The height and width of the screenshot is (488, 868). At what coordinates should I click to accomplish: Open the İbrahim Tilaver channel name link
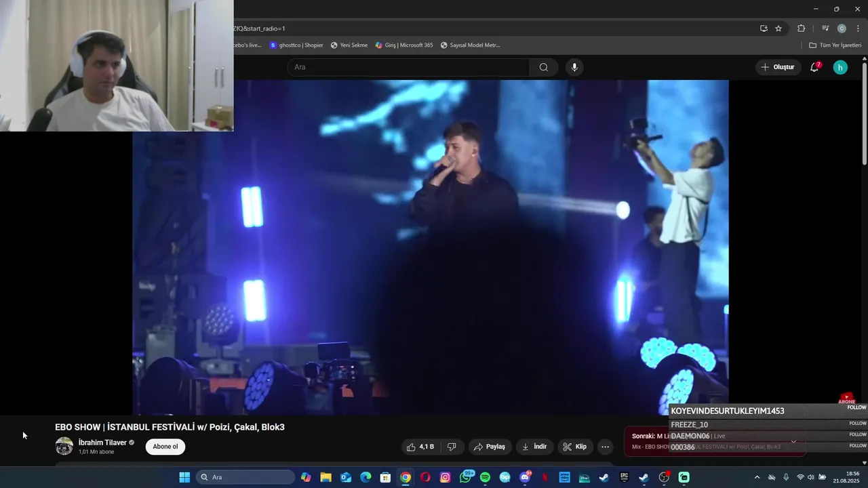(102, 443)
